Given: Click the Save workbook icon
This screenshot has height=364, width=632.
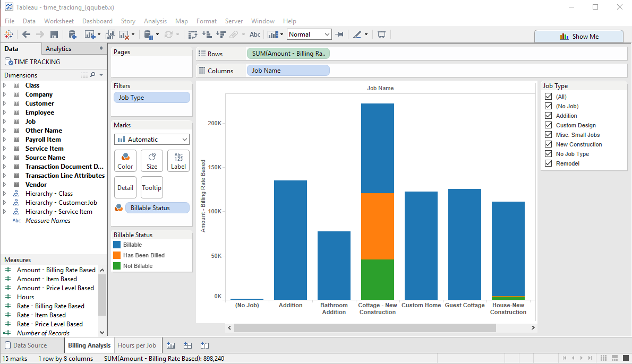Looking at the screenshot, I should pyautogui.click(x=54, y=34).
